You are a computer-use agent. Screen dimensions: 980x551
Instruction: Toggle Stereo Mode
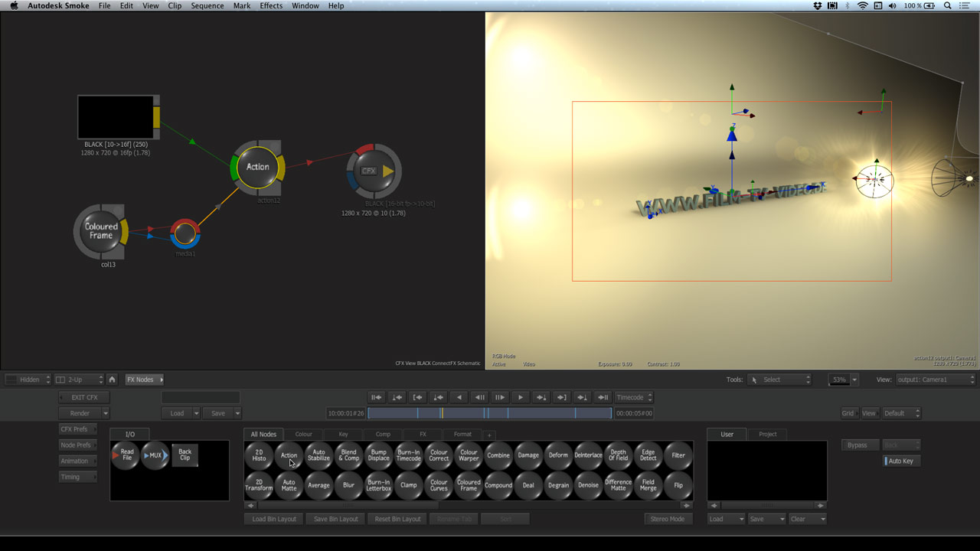[667, 519]
